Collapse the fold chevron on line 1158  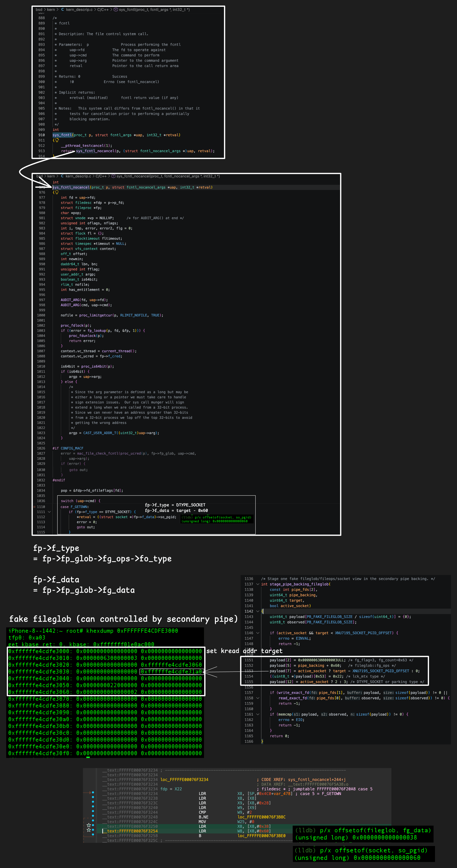coord(258,698)
